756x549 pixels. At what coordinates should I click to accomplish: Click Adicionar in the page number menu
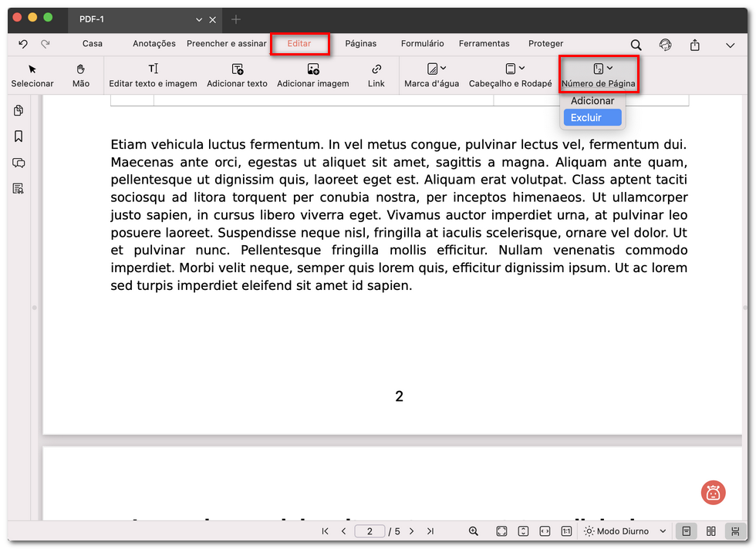point(592,100)
